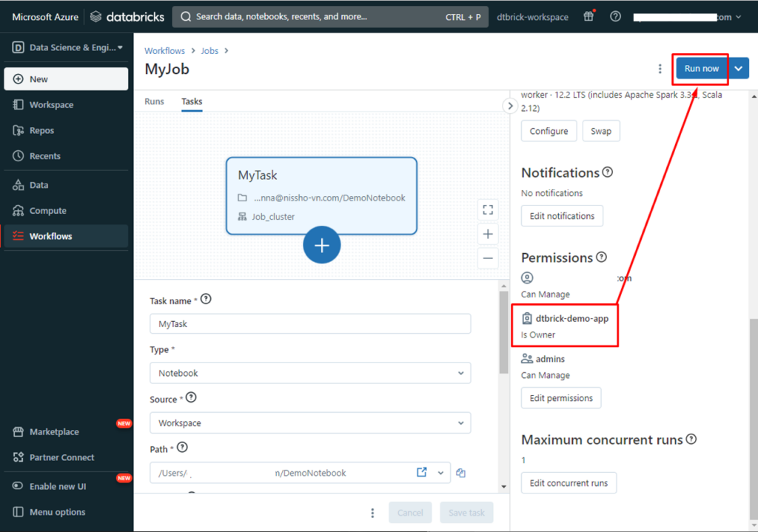
Task: Toggle fullscreen view of task graph
Action: pos(488,210)
